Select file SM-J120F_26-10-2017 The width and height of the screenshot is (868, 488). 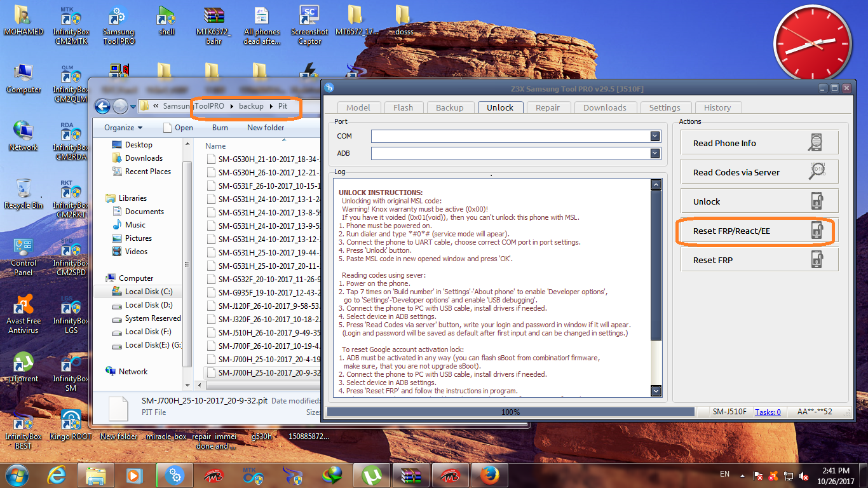click(x=263, y=306)
